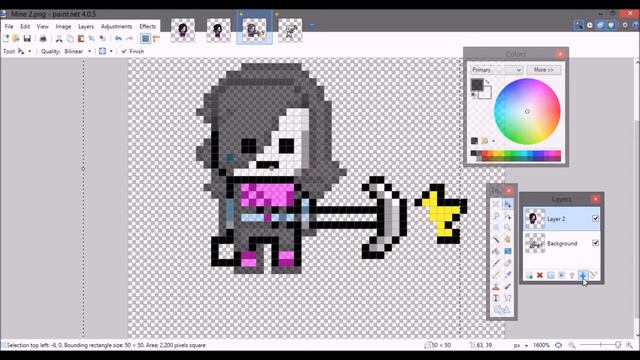Click the Open file folder icon
This screenshot has width=640, height=360.
(16, 39)
